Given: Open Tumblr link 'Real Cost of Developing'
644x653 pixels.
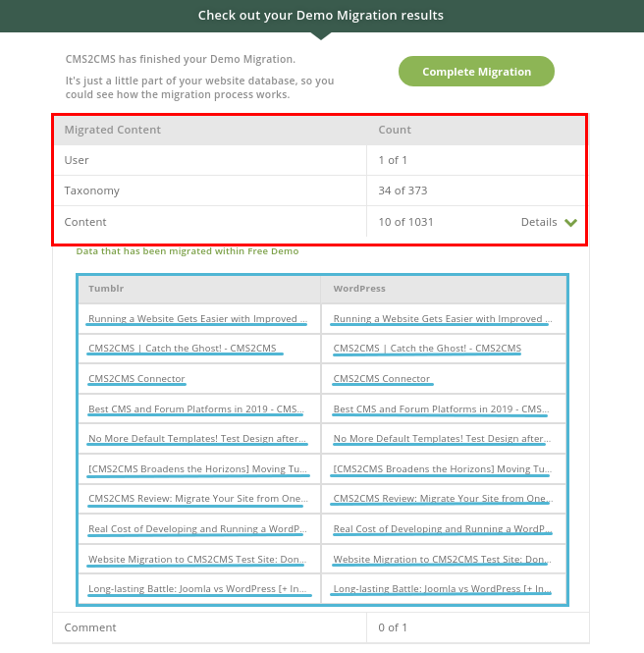Looking at the screenshot, I should click(x=197, y=529).
